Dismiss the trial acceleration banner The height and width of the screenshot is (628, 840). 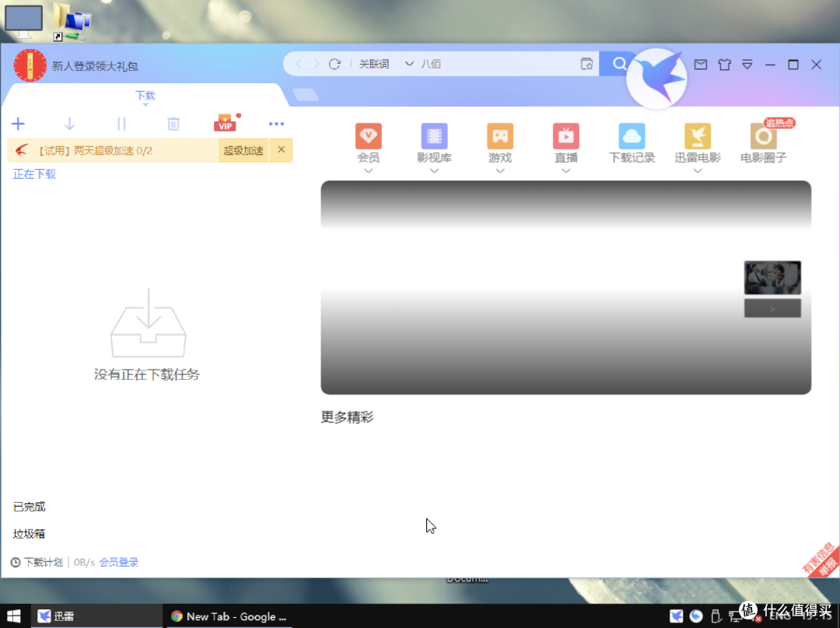click(282, 150)
